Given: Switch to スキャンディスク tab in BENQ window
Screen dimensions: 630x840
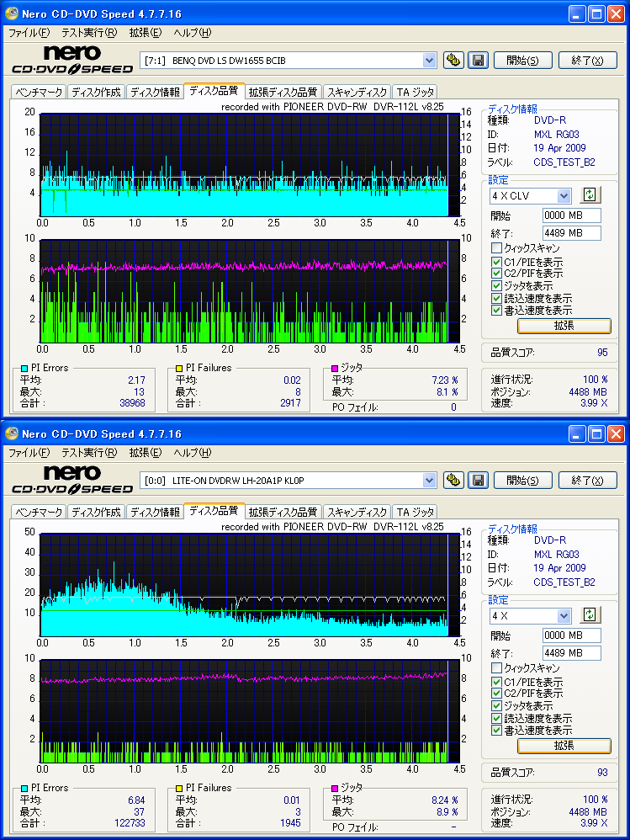Looking at the screenshot, I should point(357,92).
